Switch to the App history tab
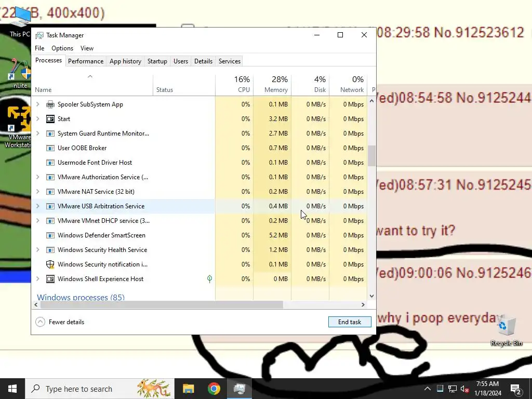532x399 pixels. (x=125, y=61)
